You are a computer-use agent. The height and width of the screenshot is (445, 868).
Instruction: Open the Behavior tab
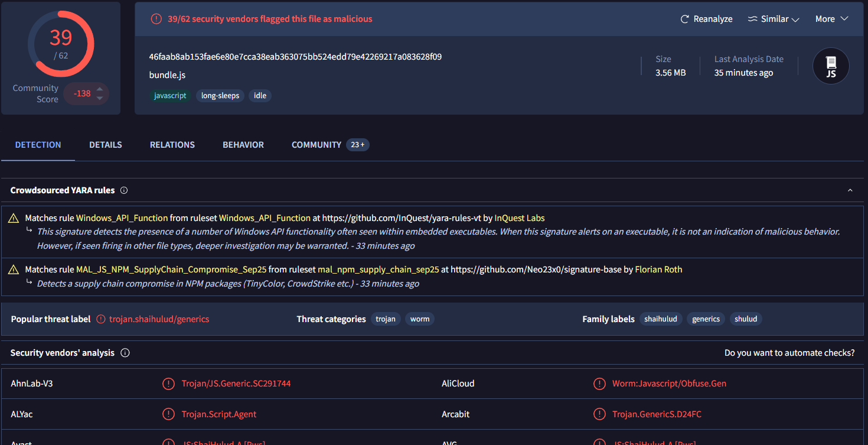tap(243, 145)
